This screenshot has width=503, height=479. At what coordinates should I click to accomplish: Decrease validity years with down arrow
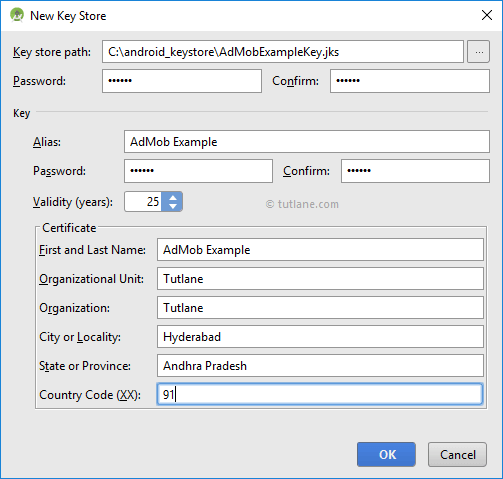point(173,206)
